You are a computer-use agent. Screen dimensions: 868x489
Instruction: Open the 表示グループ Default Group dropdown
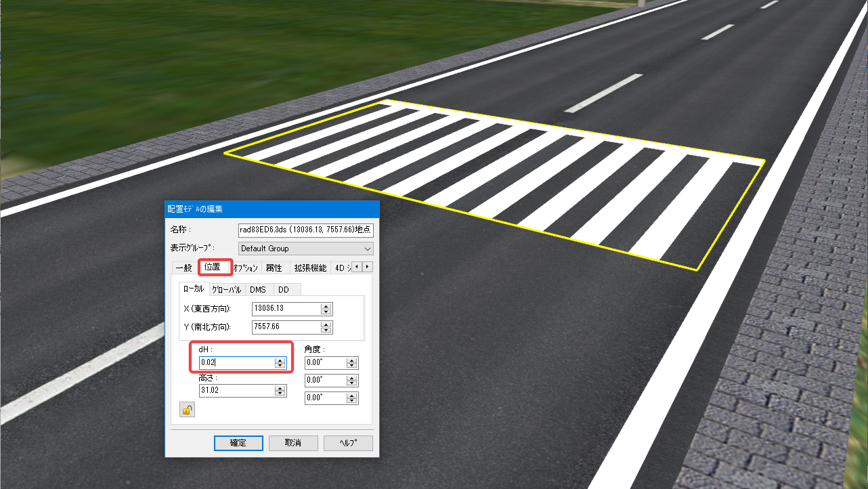point(305,249)
